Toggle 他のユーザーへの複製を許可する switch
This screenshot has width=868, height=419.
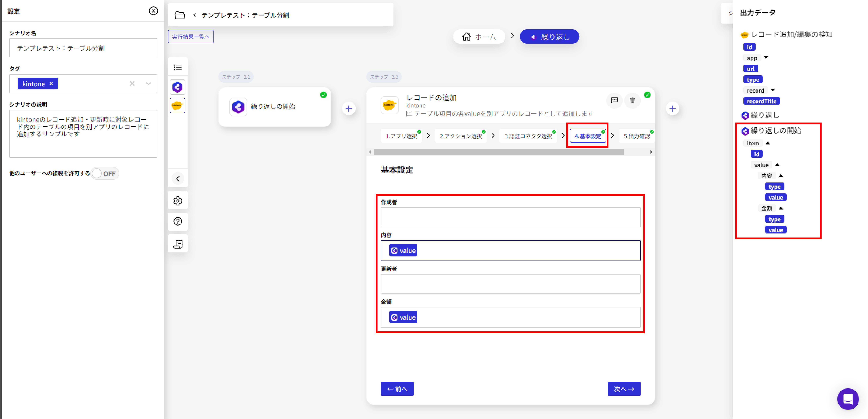105,173
